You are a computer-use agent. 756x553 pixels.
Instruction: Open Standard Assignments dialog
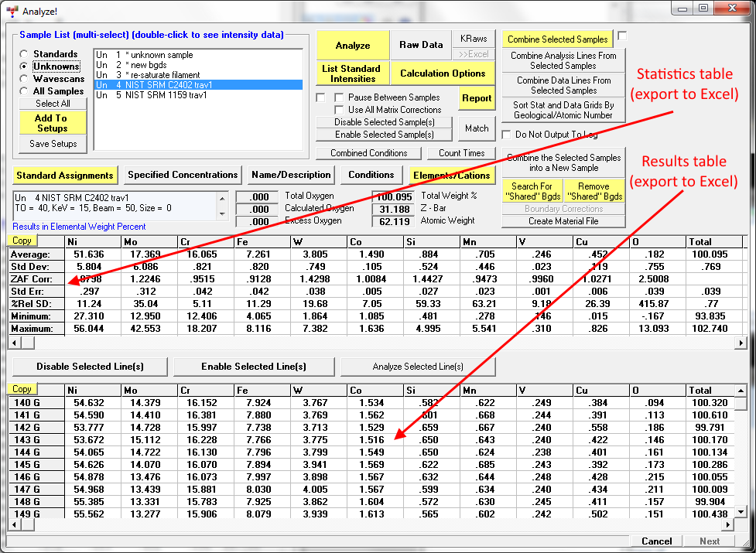(64, 176)
